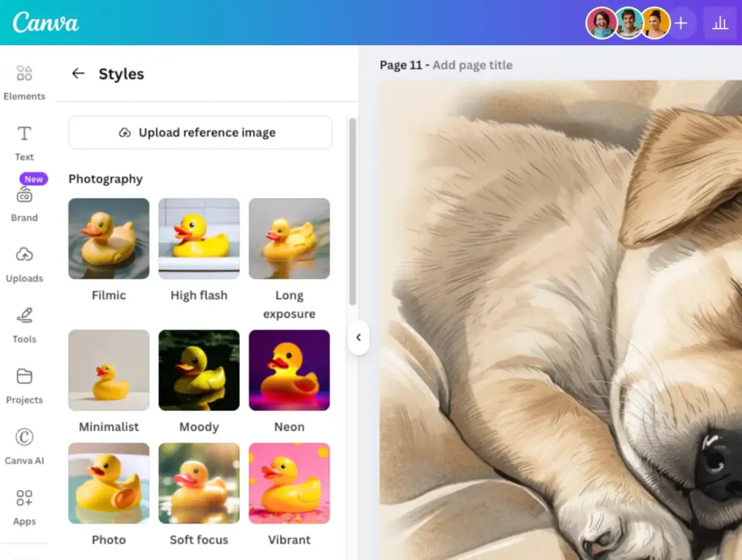742x560 pixels.
Task: Select the Text tool in sidebar
Action: coord(24,134)
